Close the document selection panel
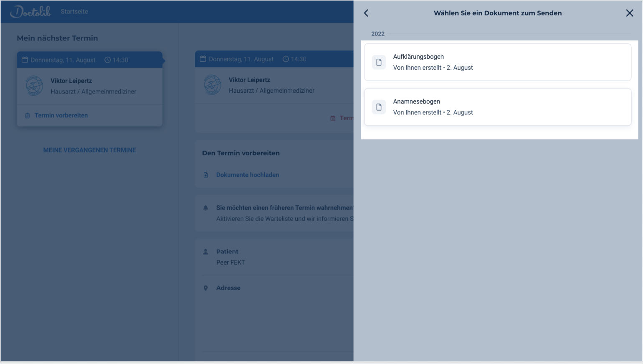This screenshot has height=364, width=643. (x=629, y=13)
